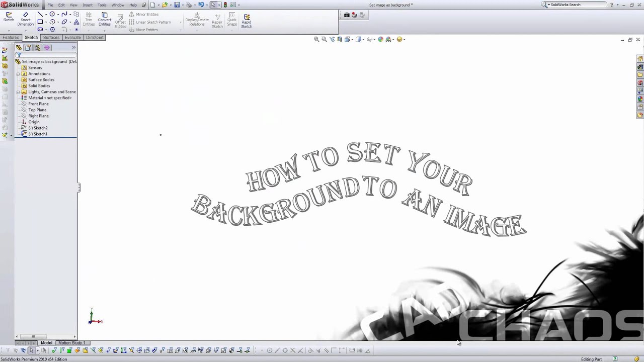Viewport: 644px width, 362px height.
Task: Open the Edit menu
Action: click(61, 5)
